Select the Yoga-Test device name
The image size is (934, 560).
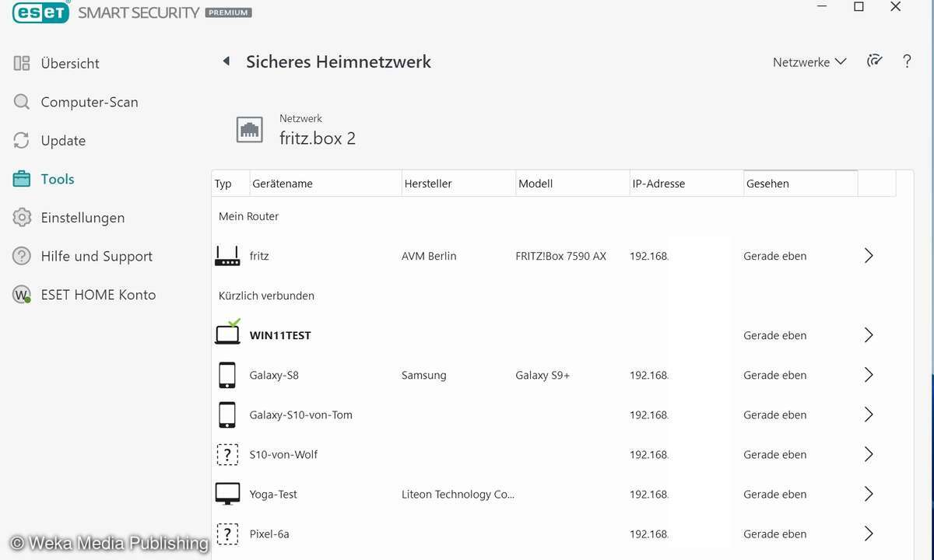[x=273, y=494]
